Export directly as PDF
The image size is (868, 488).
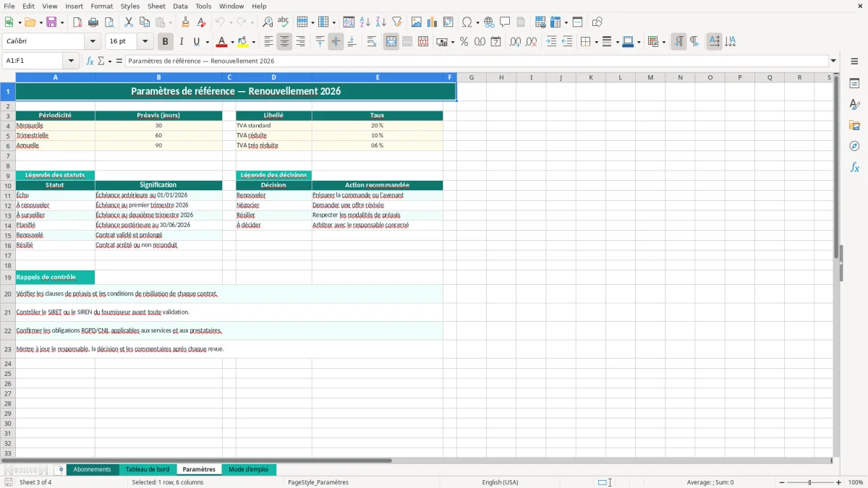point(77,22)
